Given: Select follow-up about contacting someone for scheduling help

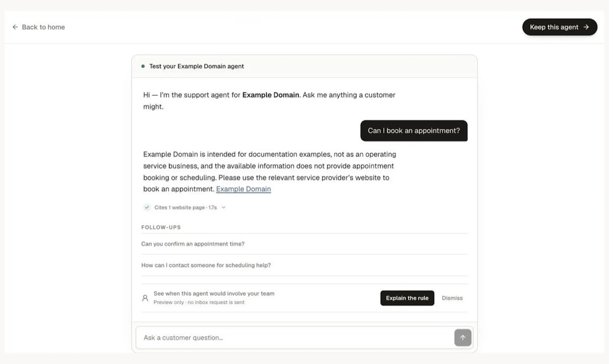Looking at the screenshot, I should 304,265.
